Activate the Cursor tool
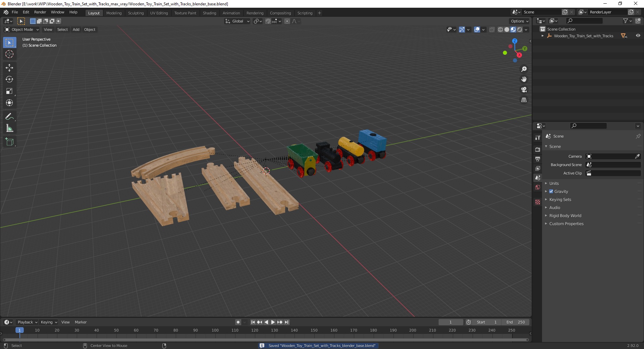 click(x=9, y=54)
